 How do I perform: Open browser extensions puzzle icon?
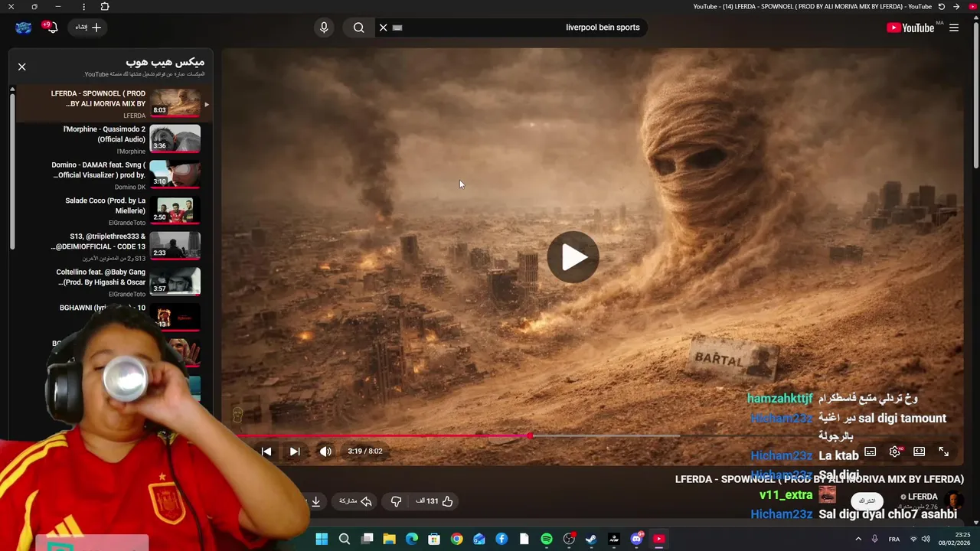(105, 7)
